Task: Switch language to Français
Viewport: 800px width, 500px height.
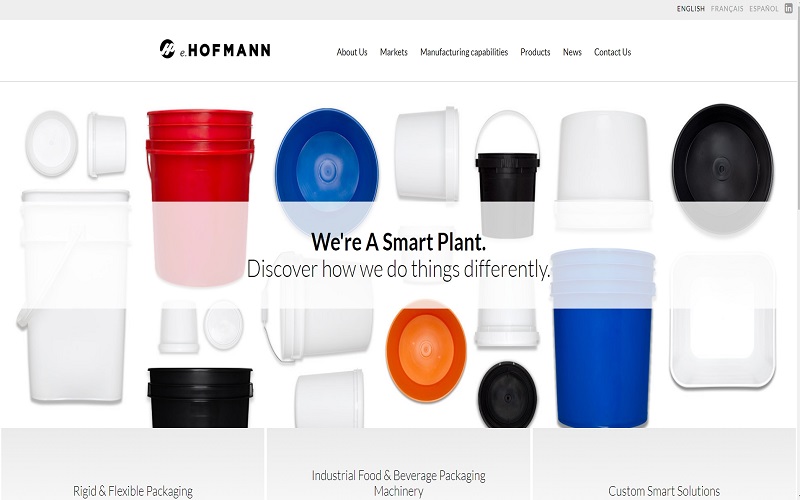Action: (727, 9)
